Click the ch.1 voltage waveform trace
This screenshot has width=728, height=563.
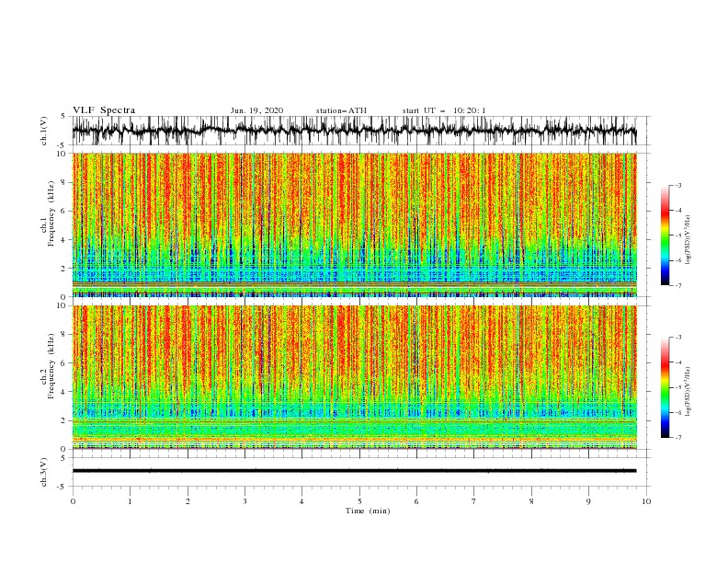(354, 131)
